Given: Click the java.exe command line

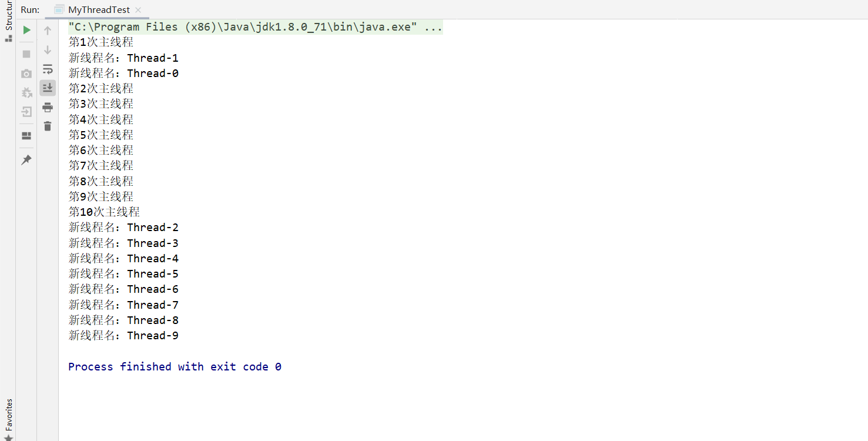Looking at the screenshot, I should 255,27.
